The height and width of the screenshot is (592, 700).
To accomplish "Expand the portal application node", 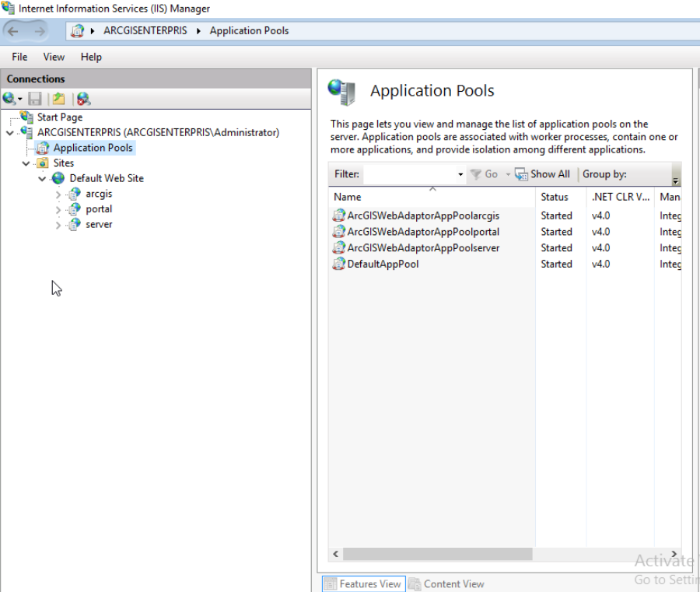I will coord(58,209).
